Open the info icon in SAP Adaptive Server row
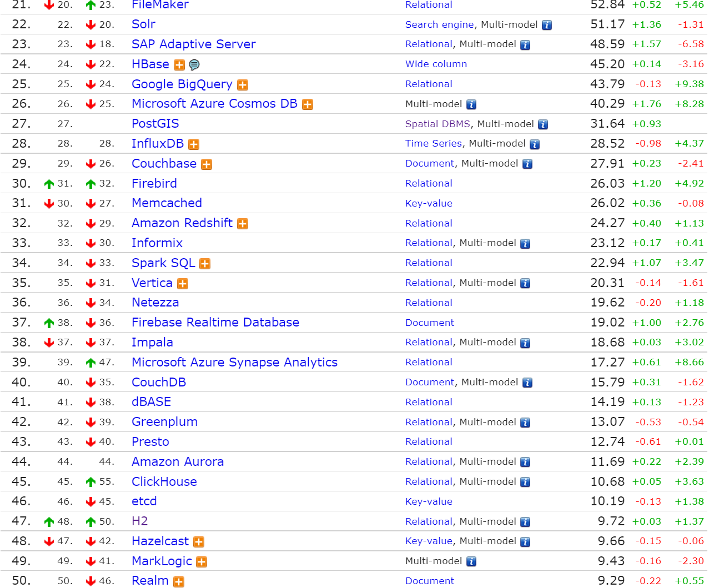Viewport: 719px width, 588px height. [525, 45]
